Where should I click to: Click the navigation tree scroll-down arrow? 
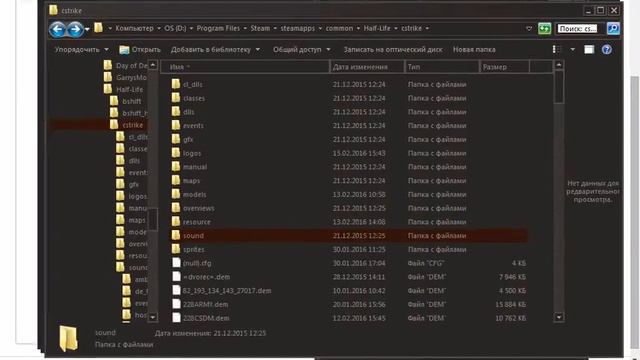click(x=153, y=317)
